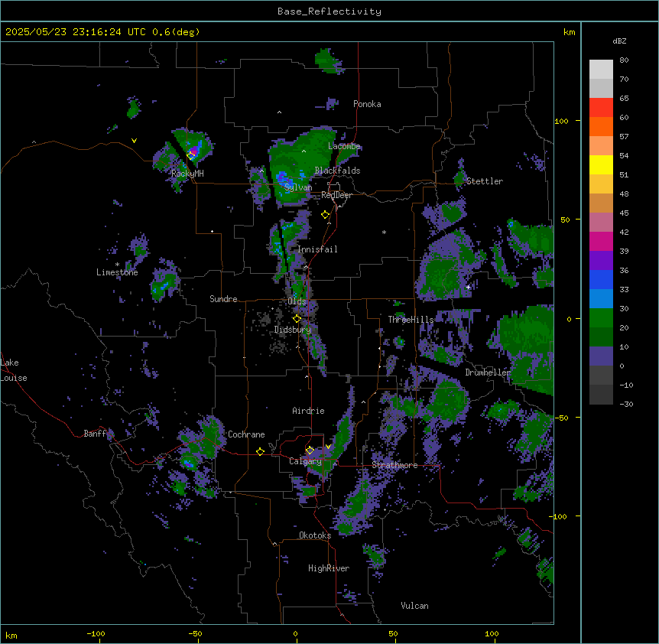Image resolution: width=659 pixels, height=644 pixels.
Task: Click the Didsbury city label
Action: coord(293,330)
